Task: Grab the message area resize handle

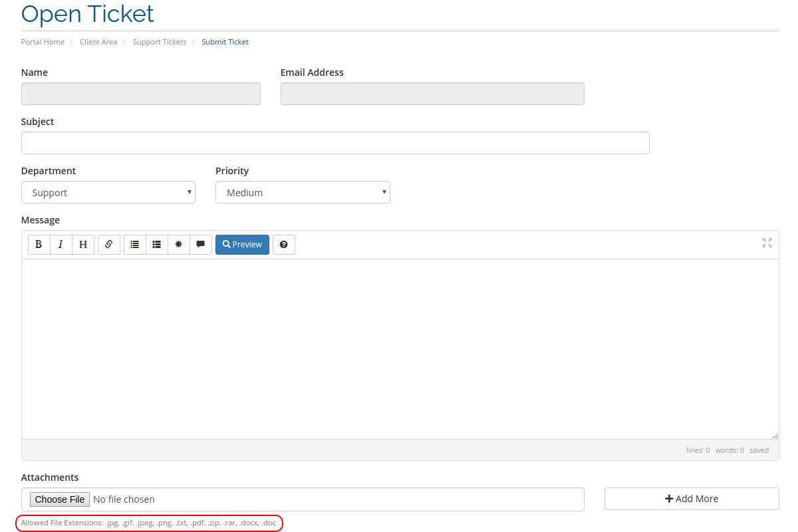Action: point(775,435)
